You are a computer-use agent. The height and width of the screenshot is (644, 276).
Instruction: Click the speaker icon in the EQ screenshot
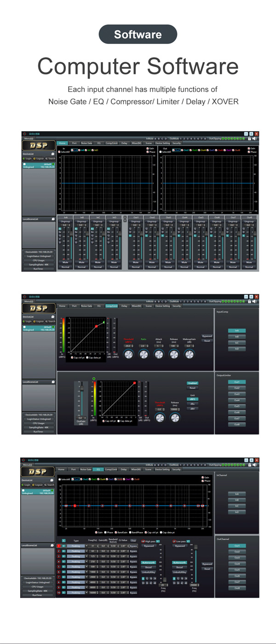(254, 465)
